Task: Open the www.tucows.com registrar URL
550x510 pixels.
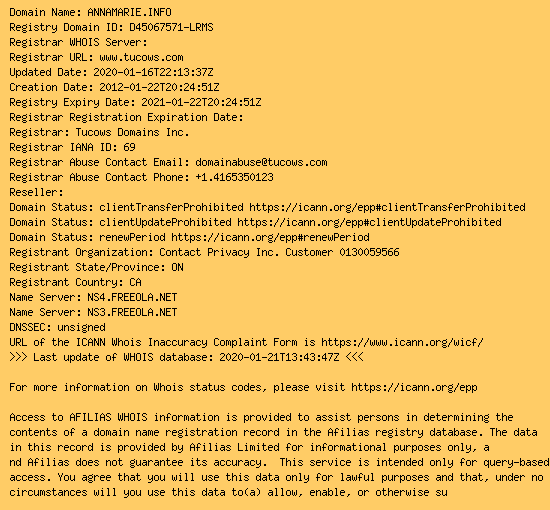Action: point(141,57)
